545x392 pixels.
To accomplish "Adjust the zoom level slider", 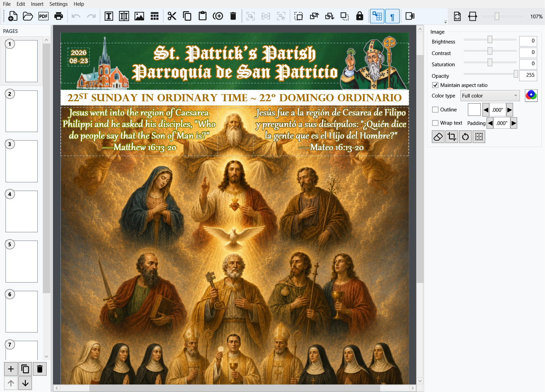I will (497, 16).
